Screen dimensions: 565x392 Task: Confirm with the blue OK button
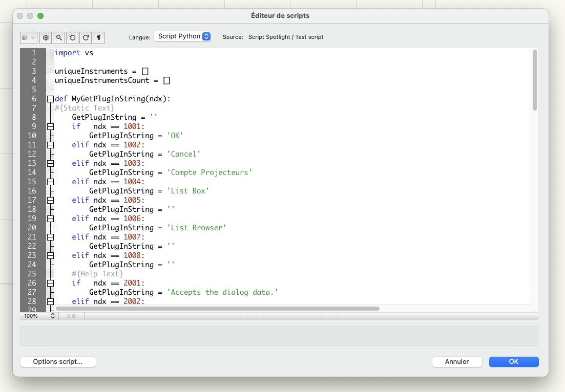click(513, 362)
